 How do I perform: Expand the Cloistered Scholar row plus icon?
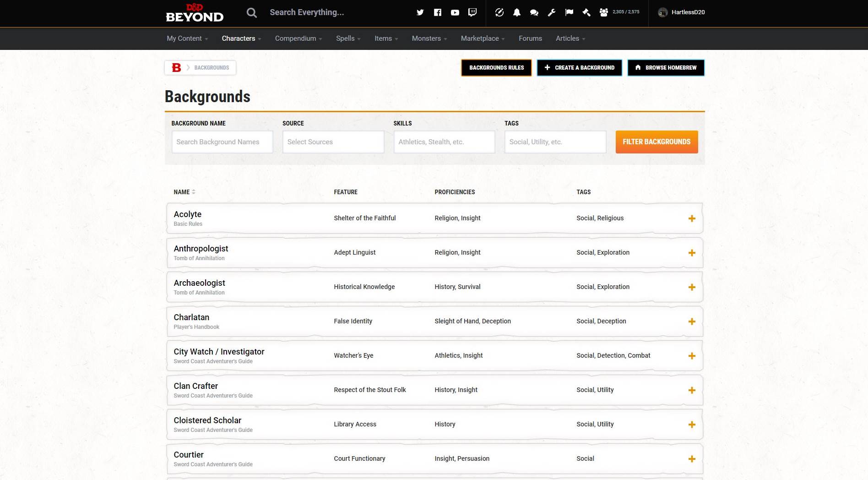[692, 425]
